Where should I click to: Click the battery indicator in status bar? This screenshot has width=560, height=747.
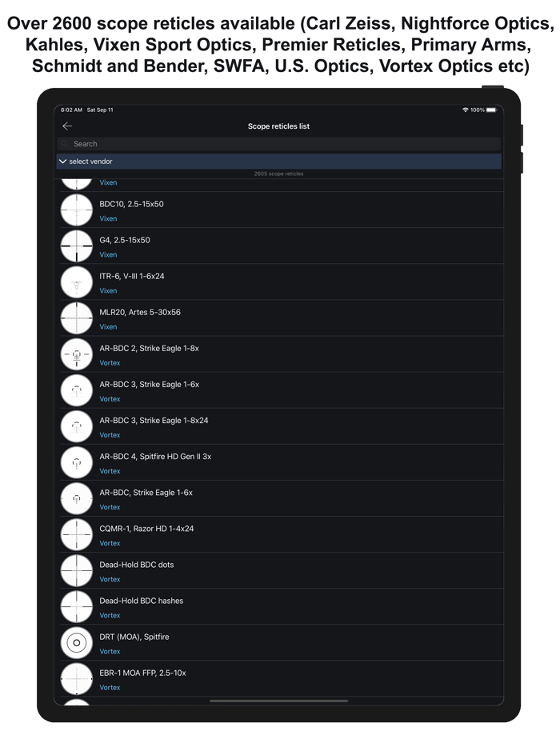(491, 110)
